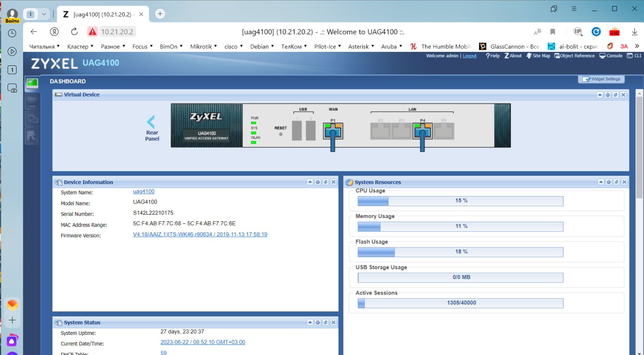The height and width of the screenshot is (355, 644).
Task: Reload the current page
Action: tap(74, 32)
